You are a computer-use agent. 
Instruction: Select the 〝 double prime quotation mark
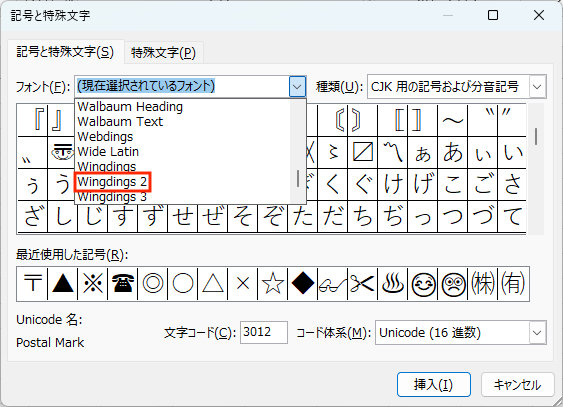point(483,120)
